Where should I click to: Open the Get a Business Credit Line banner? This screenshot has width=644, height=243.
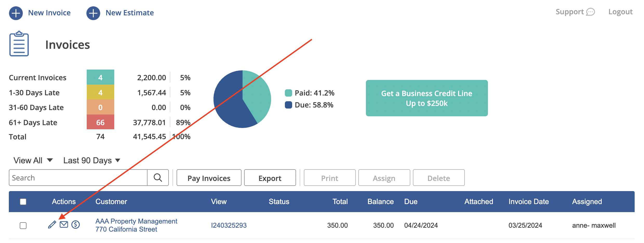[x=427, y=98]
